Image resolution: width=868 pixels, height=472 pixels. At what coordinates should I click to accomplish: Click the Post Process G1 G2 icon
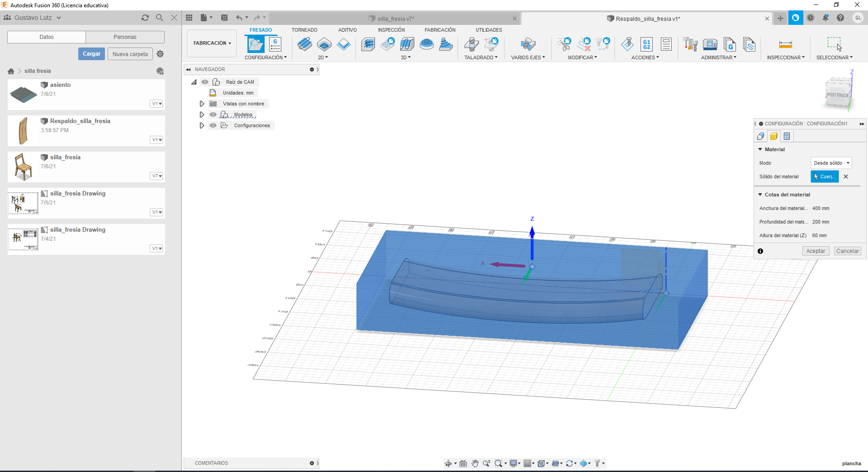pos(647,44)
